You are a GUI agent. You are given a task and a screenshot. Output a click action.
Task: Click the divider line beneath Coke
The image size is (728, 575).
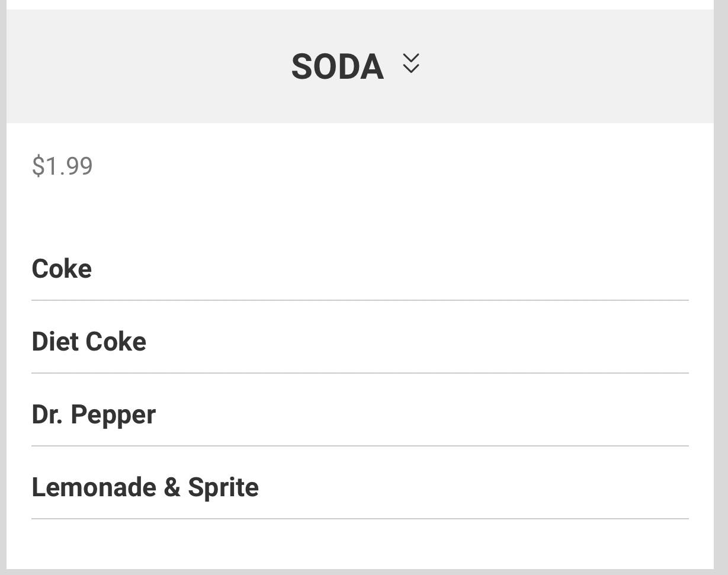point(360,300)
